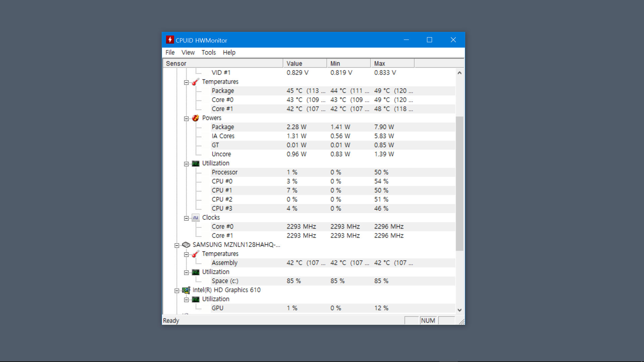Open the Tools menu
The width and height of the screenshot is (644, 362).
(208, 53)
